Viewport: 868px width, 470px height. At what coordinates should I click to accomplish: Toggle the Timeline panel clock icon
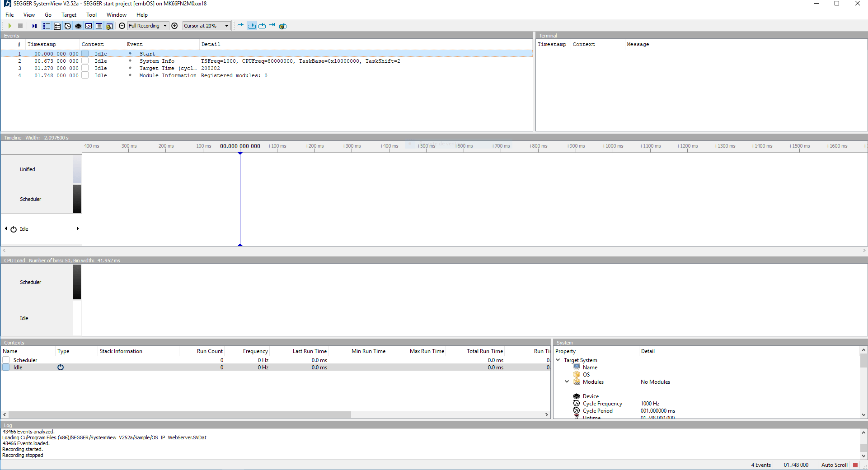(67, 26)
